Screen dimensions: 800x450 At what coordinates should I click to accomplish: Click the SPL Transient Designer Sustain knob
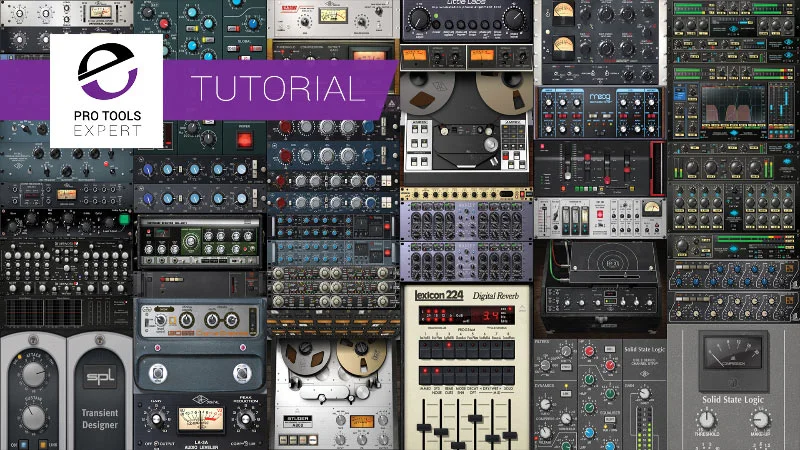33,417
